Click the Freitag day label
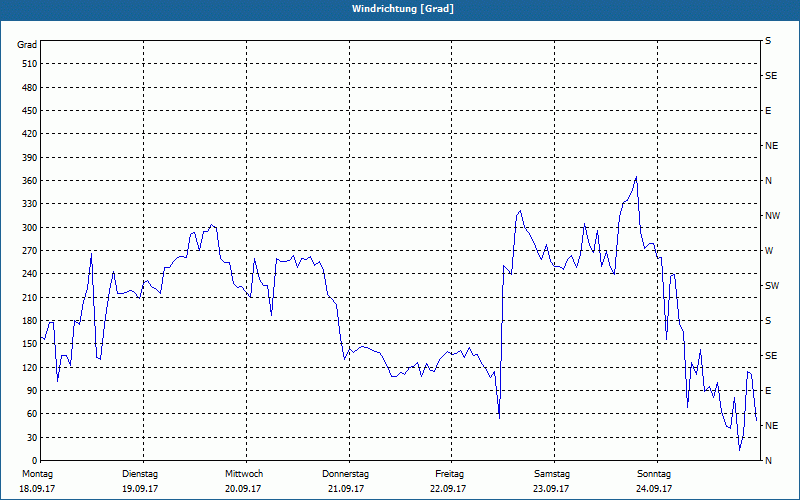 (449, 474)
